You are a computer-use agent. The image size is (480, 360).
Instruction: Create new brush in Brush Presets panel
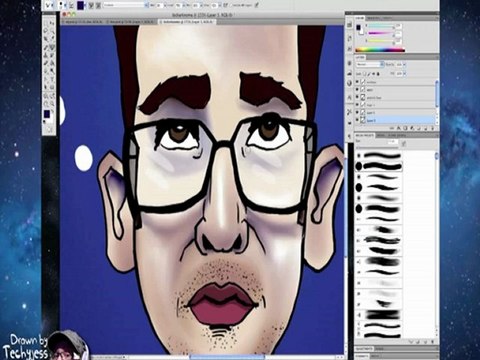click(425, 342)
